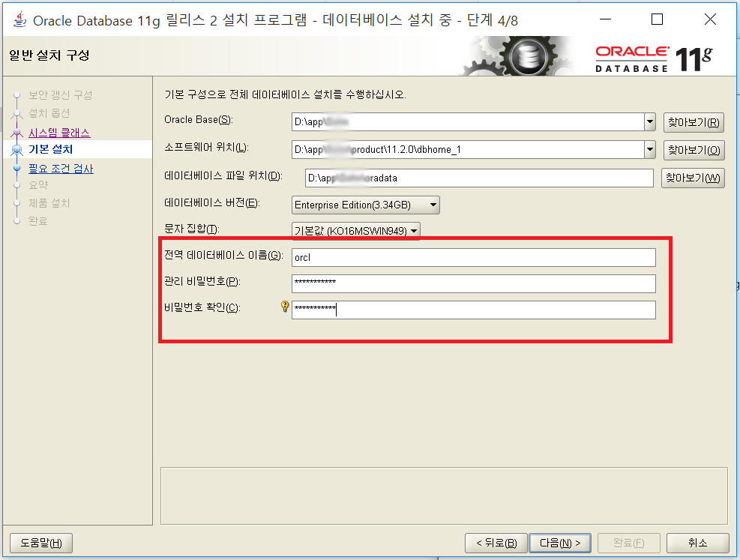The height and width of the screenshot is (560, 740).
Task: Click 찾아보기(W) browse button for database files
Action: (693, 178)
